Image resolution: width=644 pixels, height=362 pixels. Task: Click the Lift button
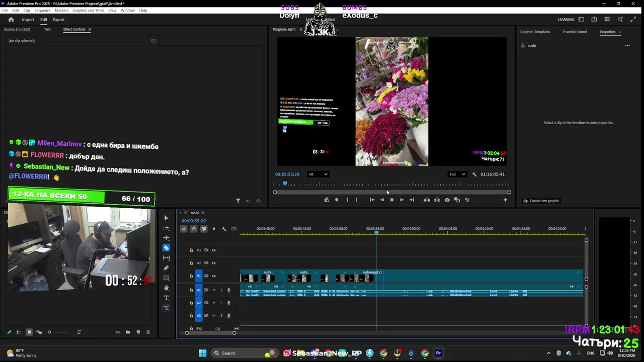tap(427, 200)
